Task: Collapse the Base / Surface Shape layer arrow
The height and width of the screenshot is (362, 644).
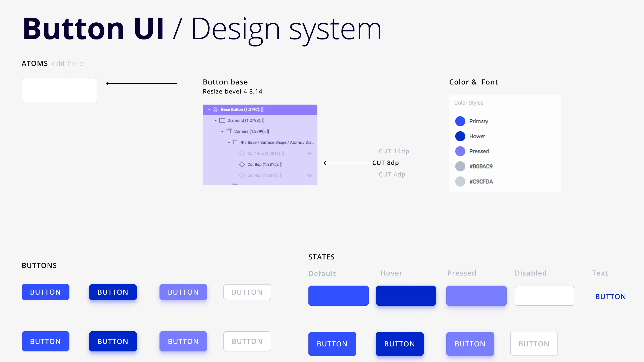Action: (229, 143)
